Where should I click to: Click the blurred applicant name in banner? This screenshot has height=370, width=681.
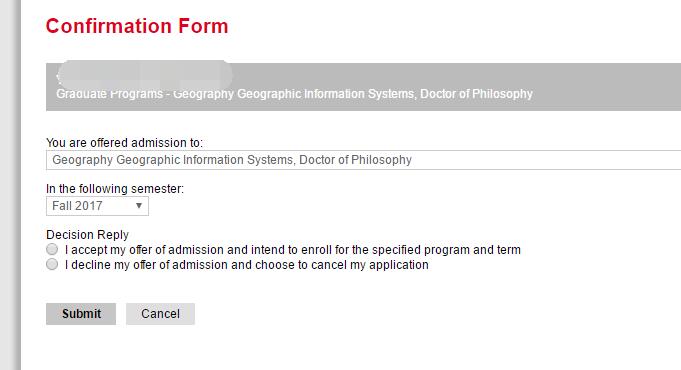(144, 76)
